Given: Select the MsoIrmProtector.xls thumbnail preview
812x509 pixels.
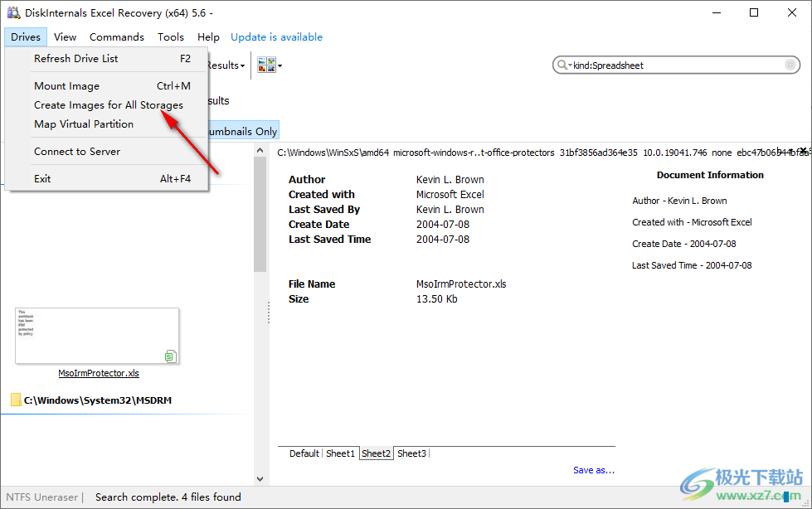Looking at the screenshot, I should click(x=97, y=336).
